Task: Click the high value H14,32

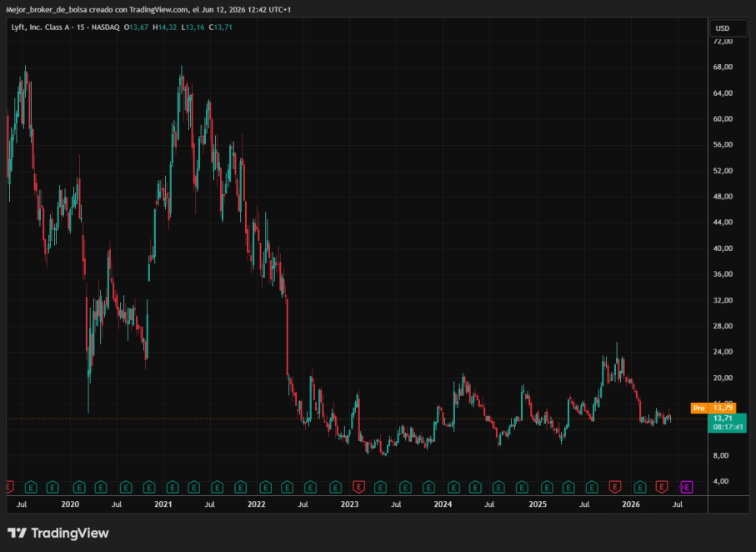Action: pos(164,28)
